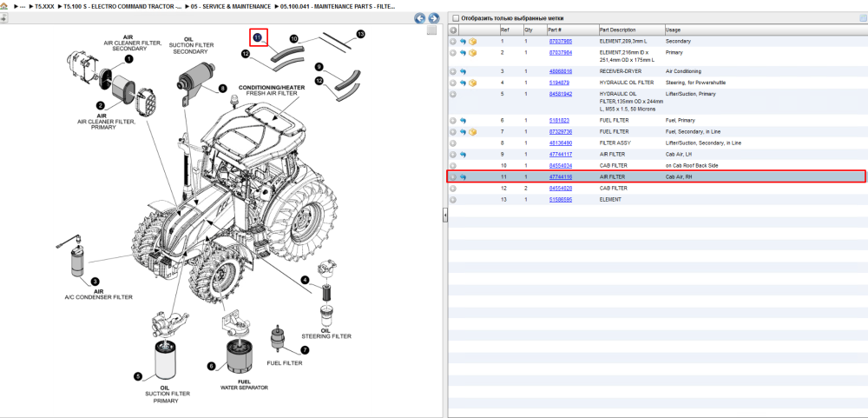
Task: Expand the side panel using the top-left arrow icon
Action: 3,18
